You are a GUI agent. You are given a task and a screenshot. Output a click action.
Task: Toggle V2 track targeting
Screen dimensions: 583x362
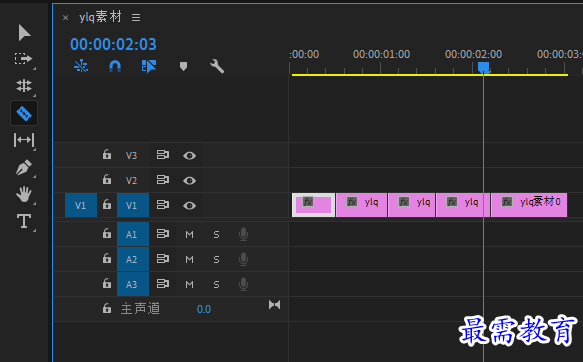[x=131, y=180]
